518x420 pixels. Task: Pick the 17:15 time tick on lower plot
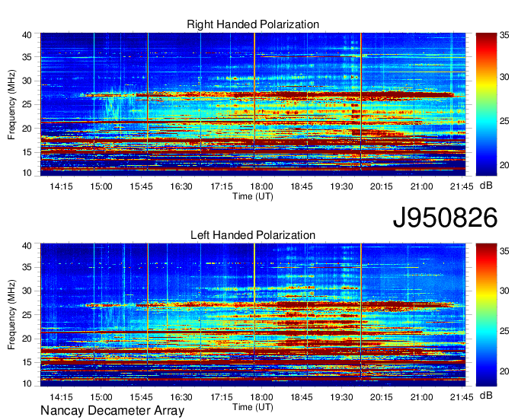pos(222,397)
